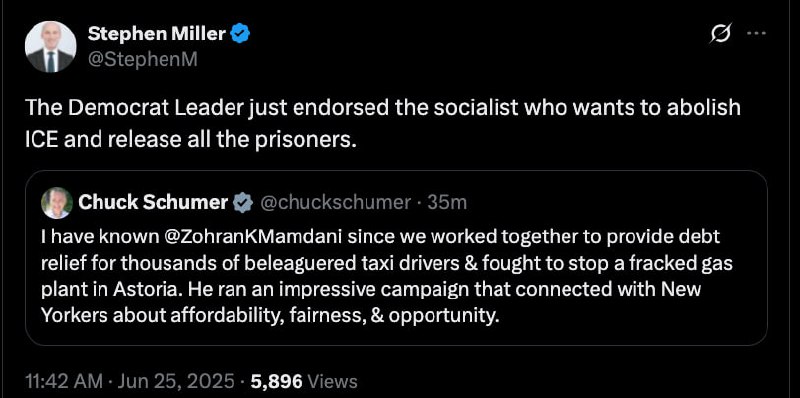Click the Views label

click(x=333, y=381)
